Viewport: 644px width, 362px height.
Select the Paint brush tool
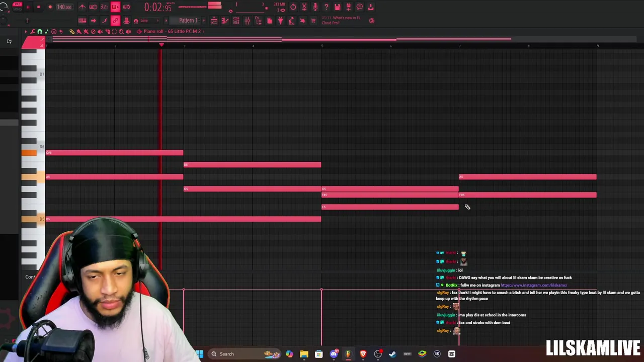coord(79,31)
